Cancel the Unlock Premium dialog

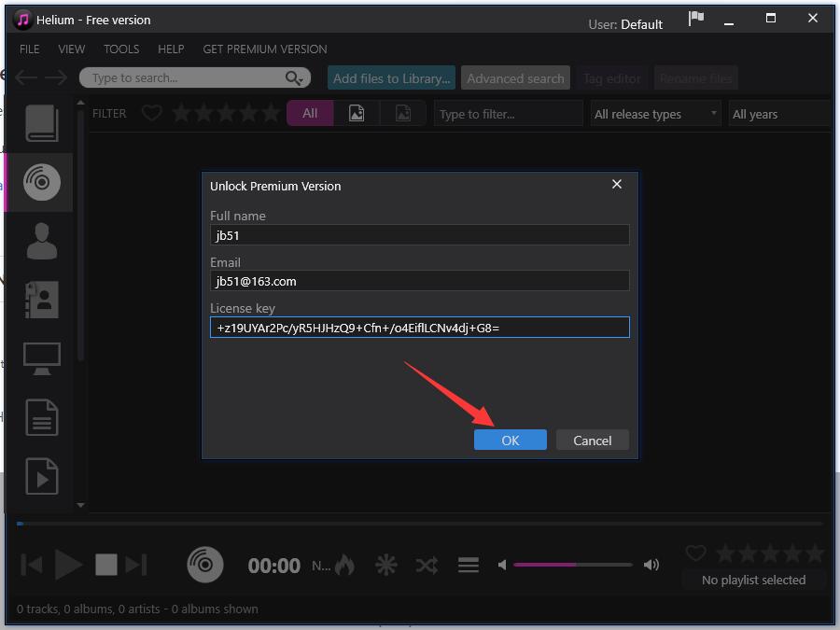[x=592, y=440]
